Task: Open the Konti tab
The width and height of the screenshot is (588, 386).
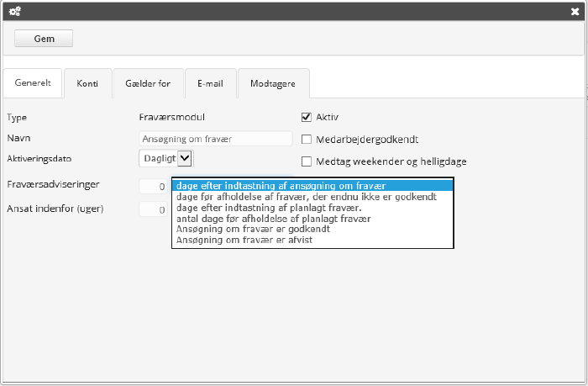Action: [87, 83]
